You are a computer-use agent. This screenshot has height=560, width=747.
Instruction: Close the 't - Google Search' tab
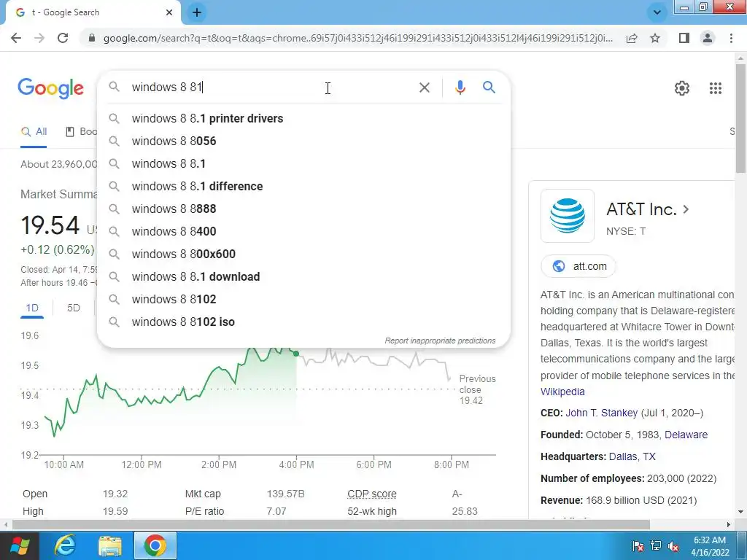coord(169,12)
